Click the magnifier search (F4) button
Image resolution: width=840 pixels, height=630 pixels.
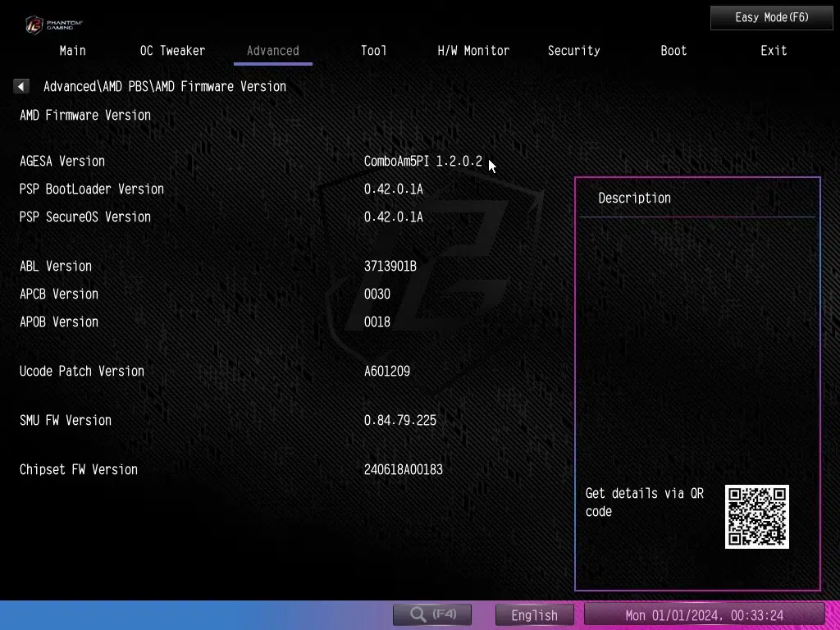point(432,614)
